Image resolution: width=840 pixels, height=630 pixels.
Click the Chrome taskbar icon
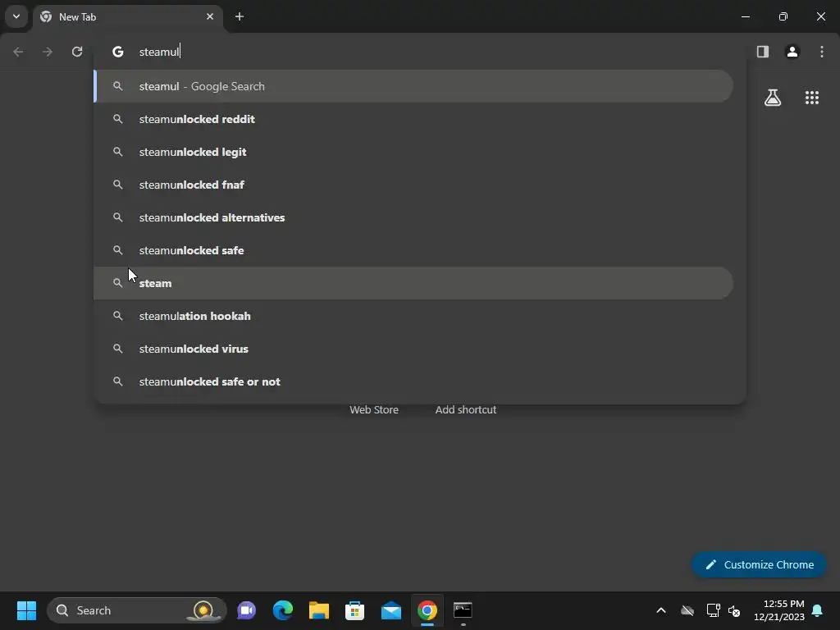point(427,610)
